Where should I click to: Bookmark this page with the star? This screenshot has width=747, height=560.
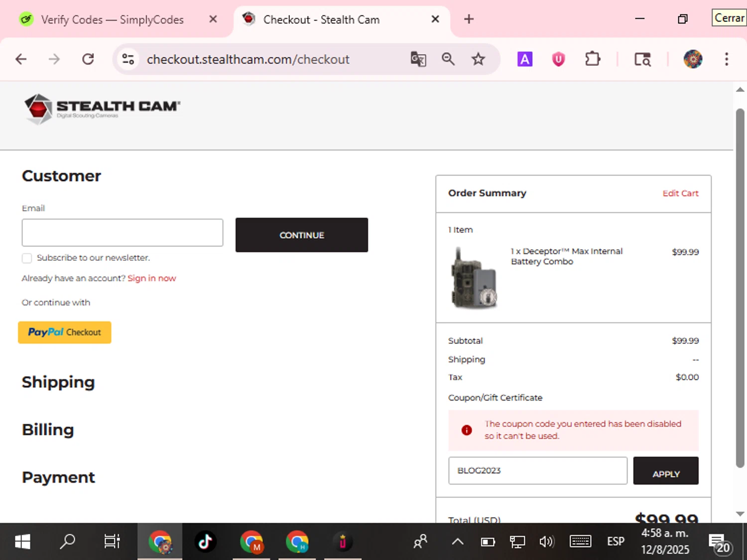click(478, 59)
